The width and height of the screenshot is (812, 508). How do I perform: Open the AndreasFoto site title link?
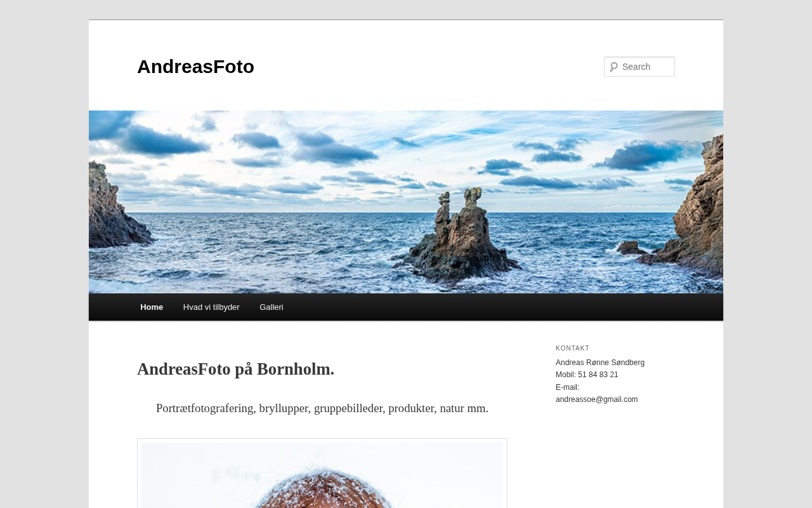click(x=195, y=67)
